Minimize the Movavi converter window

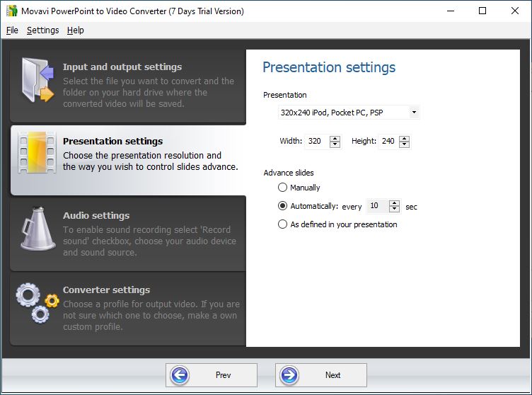click(451, 11)
